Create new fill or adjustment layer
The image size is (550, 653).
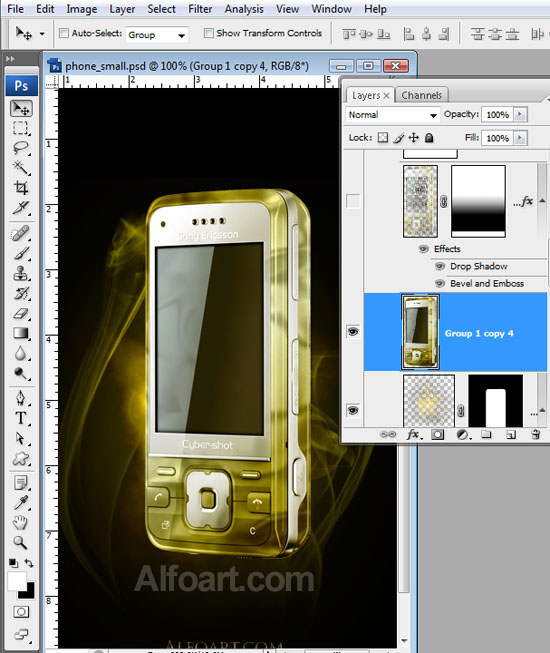tap(463, 435)
